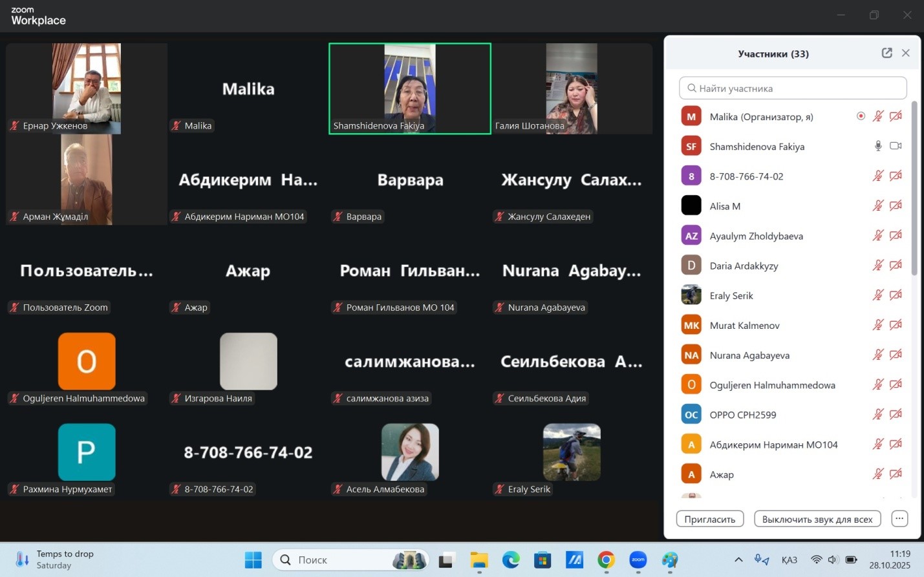
Task: Type in the Найти участника search field
Action: (793, 88)
